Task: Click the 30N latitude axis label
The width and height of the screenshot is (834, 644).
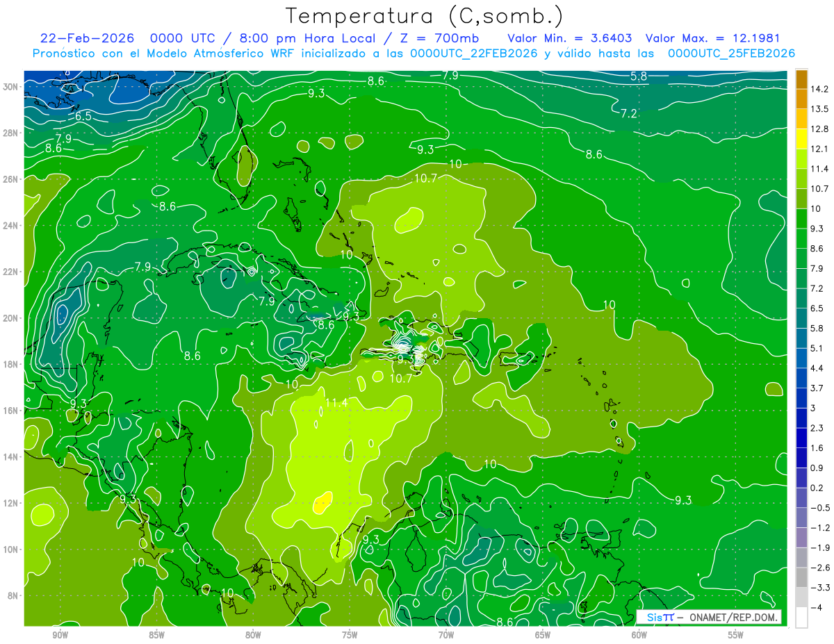Action: (12, 87)
